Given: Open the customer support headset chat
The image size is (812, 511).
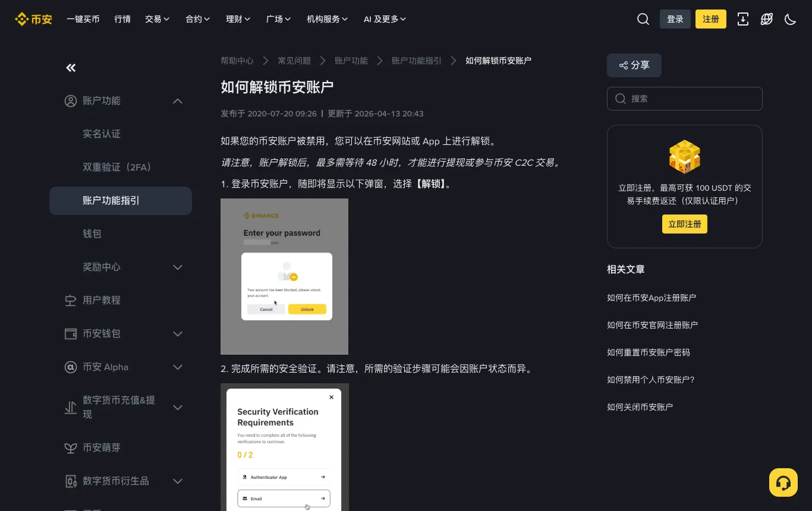Looking at the screenshot, I should [x=783, y=482].
